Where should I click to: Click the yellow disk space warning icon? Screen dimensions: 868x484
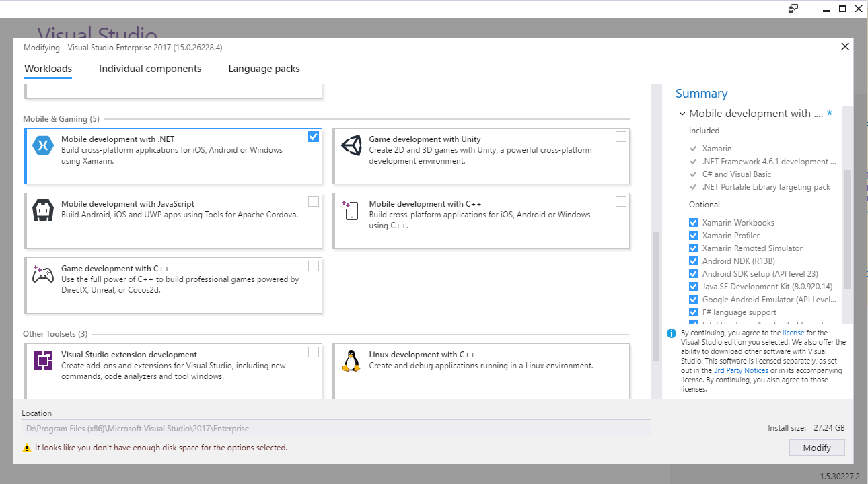(x=27, y=448)
